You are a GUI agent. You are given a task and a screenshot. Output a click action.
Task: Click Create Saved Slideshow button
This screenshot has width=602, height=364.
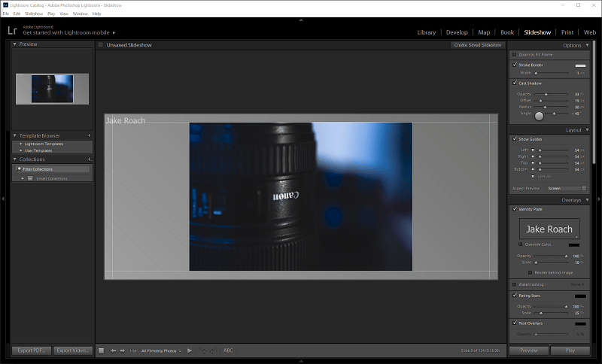pyautogui.click(x=478, y=45)
